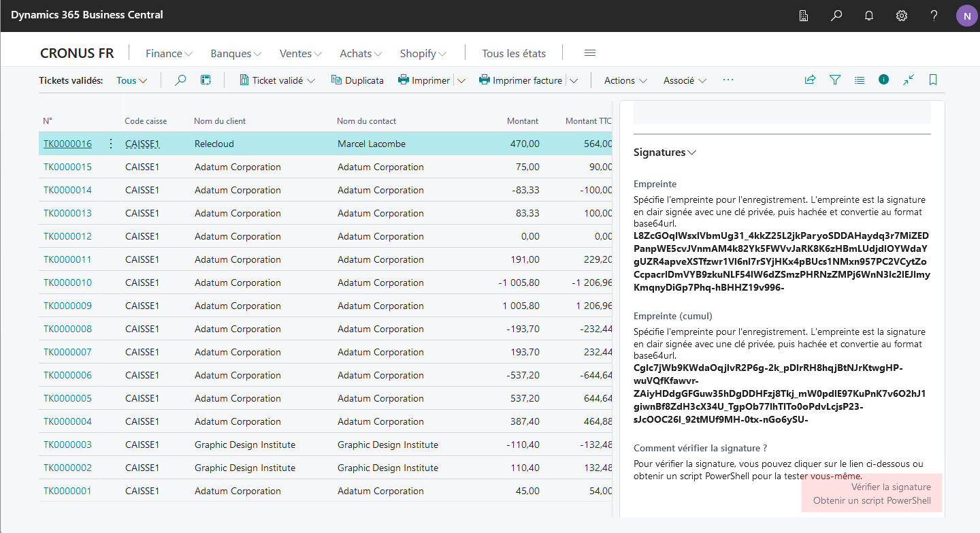Open the Ventes menu

click(301, 53)
